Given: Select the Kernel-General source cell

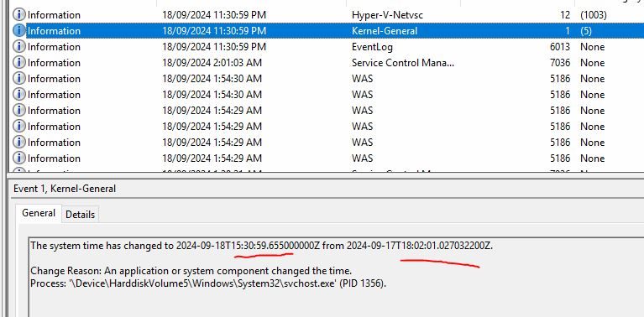Looking at the screenshot, I should (x=385, y=31).
